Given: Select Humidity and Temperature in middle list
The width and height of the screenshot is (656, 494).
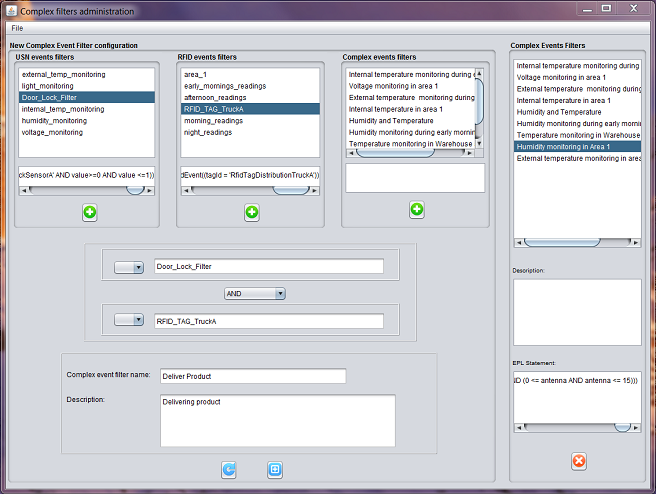Looking at the screenshot, I should click(411, 120).
